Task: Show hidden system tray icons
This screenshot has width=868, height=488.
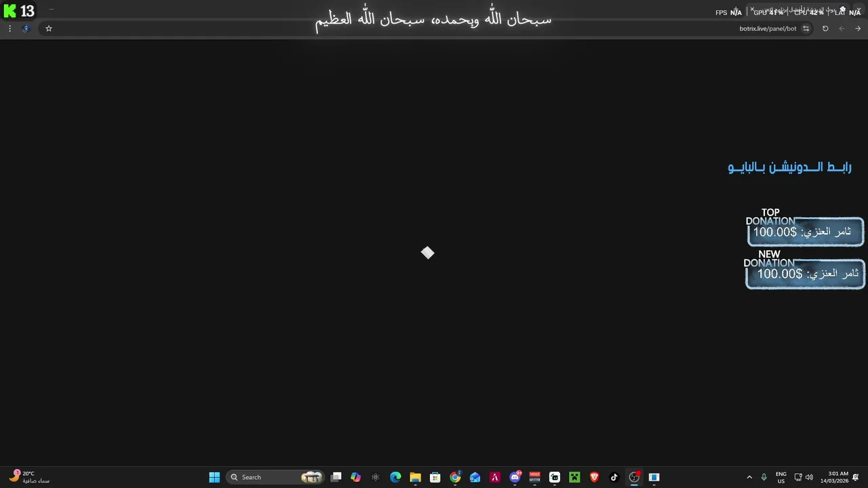Action: [x=749, y=477]
